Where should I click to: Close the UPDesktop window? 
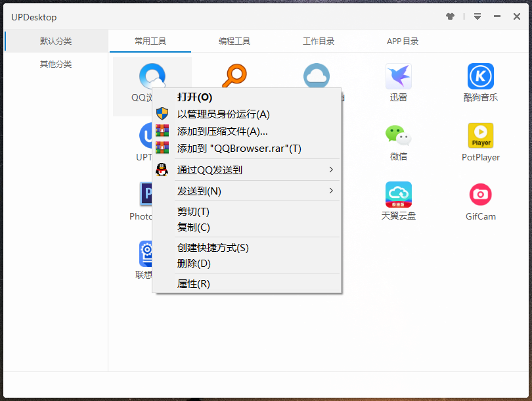517,16
